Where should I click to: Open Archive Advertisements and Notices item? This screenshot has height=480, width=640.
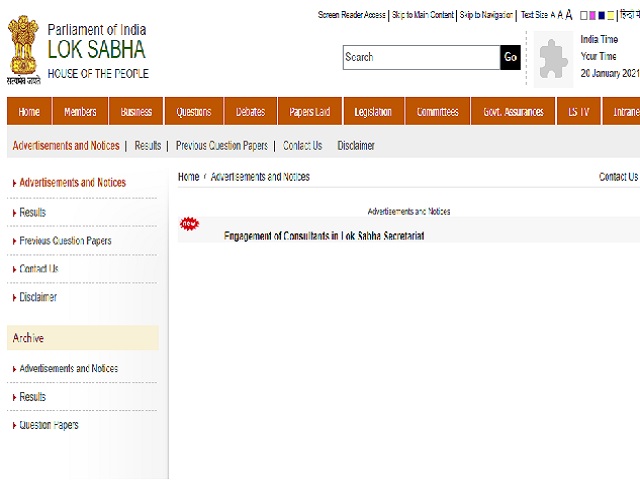(69, 369)
